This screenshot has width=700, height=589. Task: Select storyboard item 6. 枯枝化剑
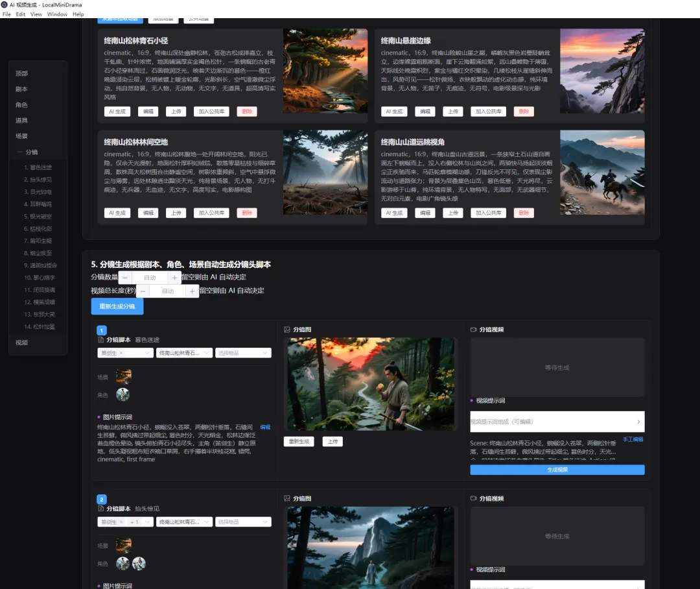pos(38,228)
